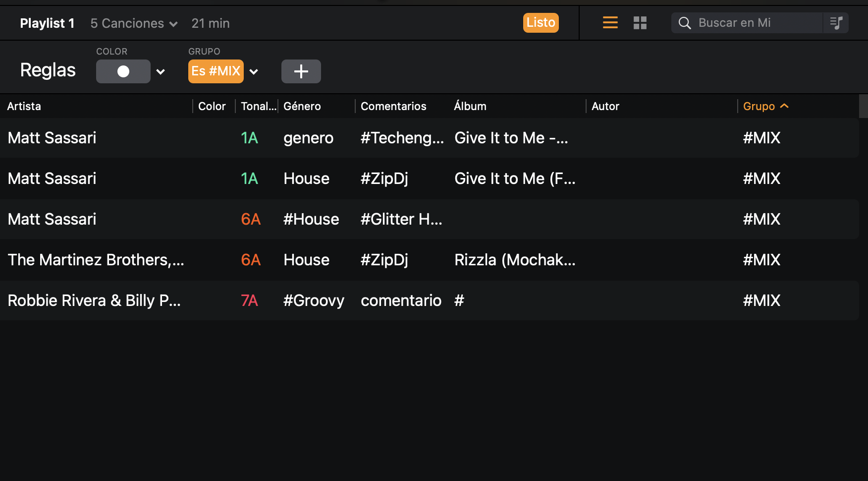The width and height of the screenshot is (868, 481).
Task: Click the sort arrow on the Grupo column
Action: coord(785,106)
